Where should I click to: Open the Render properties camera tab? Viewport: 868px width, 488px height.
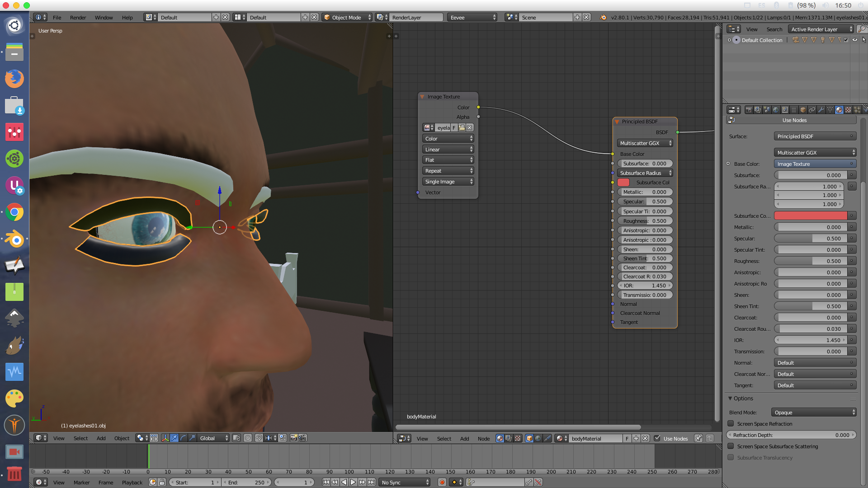tap(749, 110)
